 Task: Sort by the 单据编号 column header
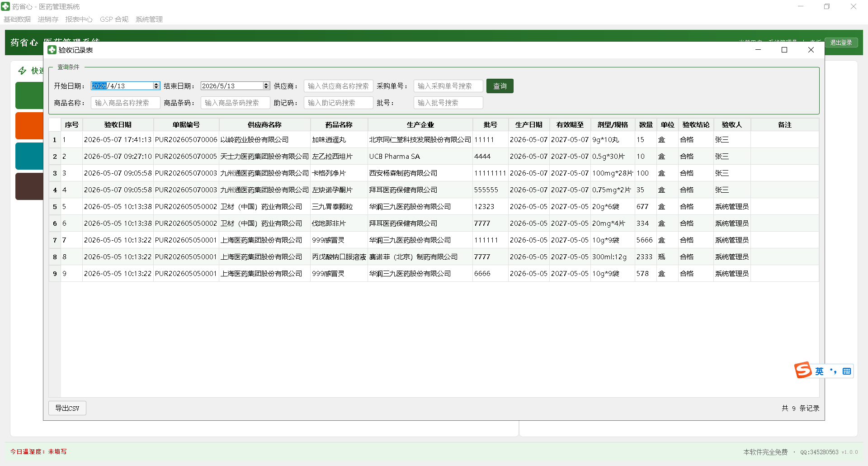[186, 125]
